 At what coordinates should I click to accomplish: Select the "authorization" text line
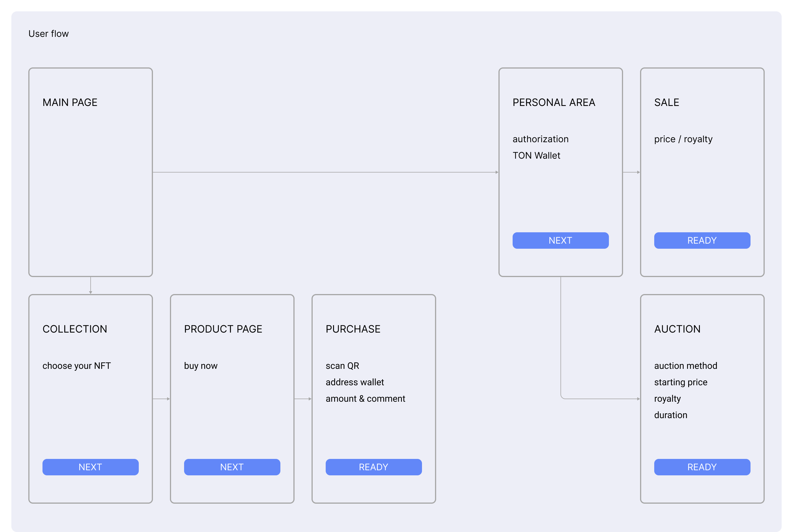540,139
